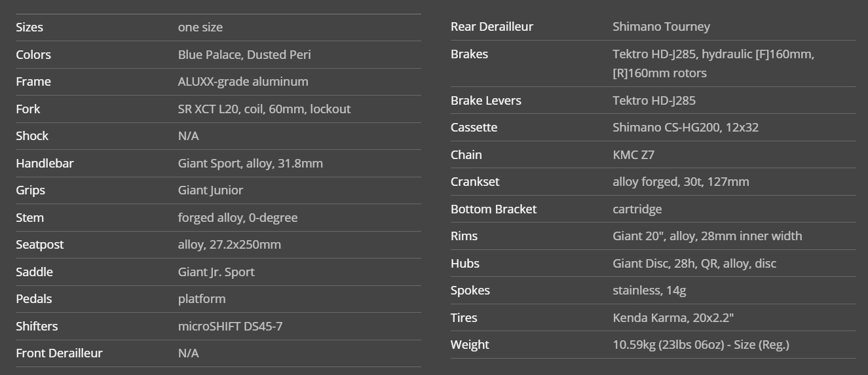Click the 'microSHIFT DS45-7' shifters value
Viewport: 868px width, 375px height.
(230, 327)
